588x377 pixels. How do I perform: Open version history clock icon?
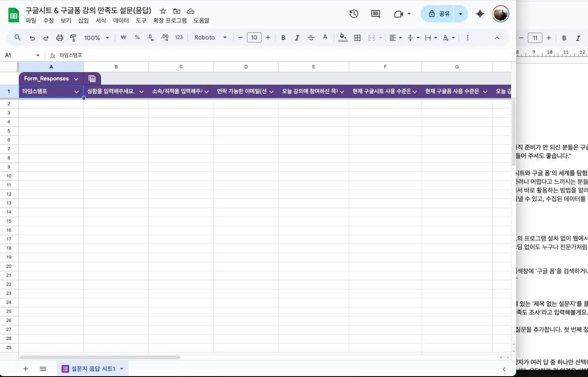(x=354, y=14)
